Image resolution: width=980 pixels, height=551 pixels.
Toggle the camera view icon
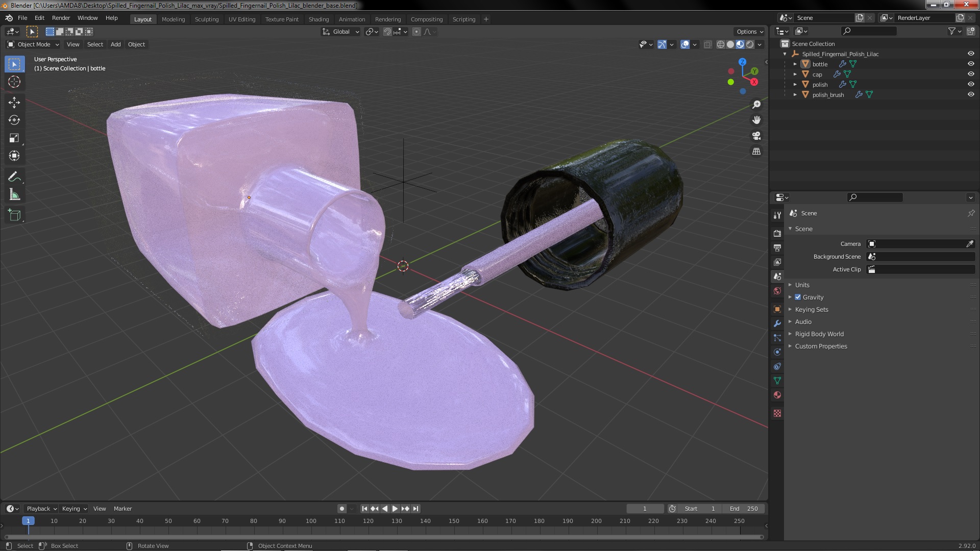[x=756, y=136]
